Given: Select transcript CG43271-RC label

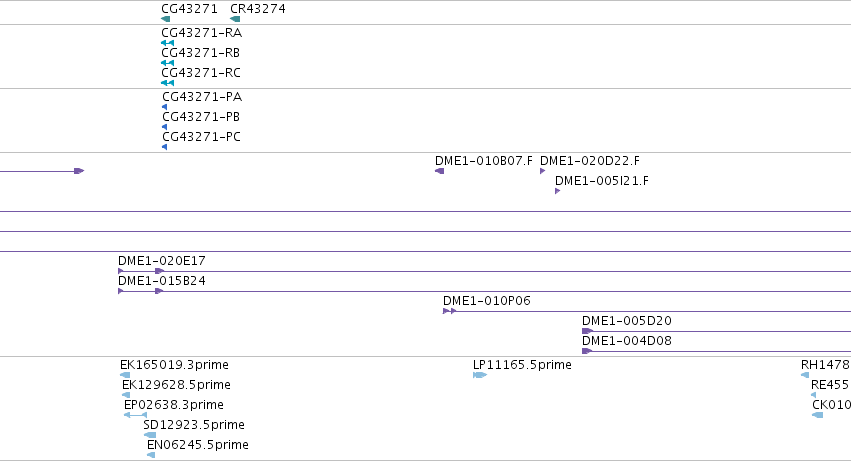Looking at the screenshot, I should (x=201, y=73).
